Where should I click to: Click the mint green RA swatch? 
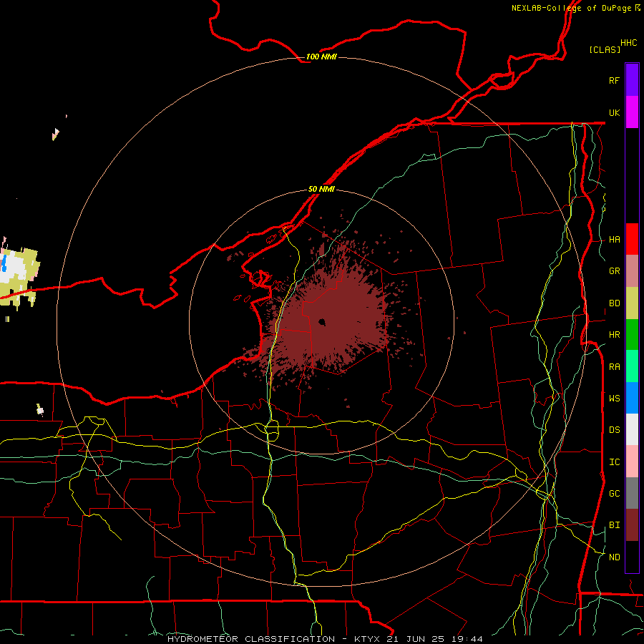632,366
